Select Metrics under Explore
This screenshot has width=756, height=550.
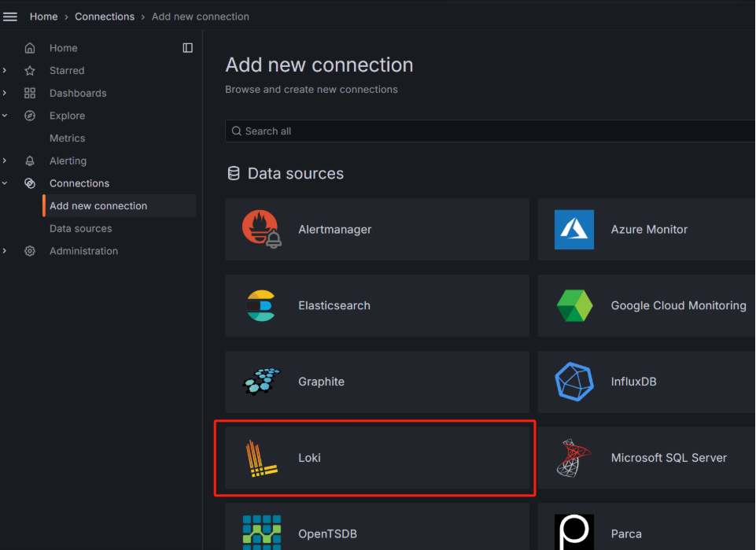[67, 138]
